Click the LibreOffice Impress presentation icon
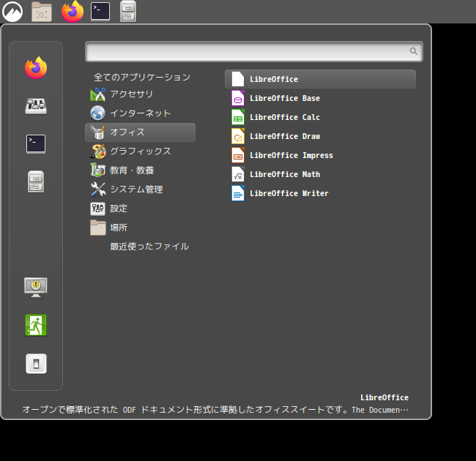Screen dimensions: 476x461 click(x=238, y=155)
